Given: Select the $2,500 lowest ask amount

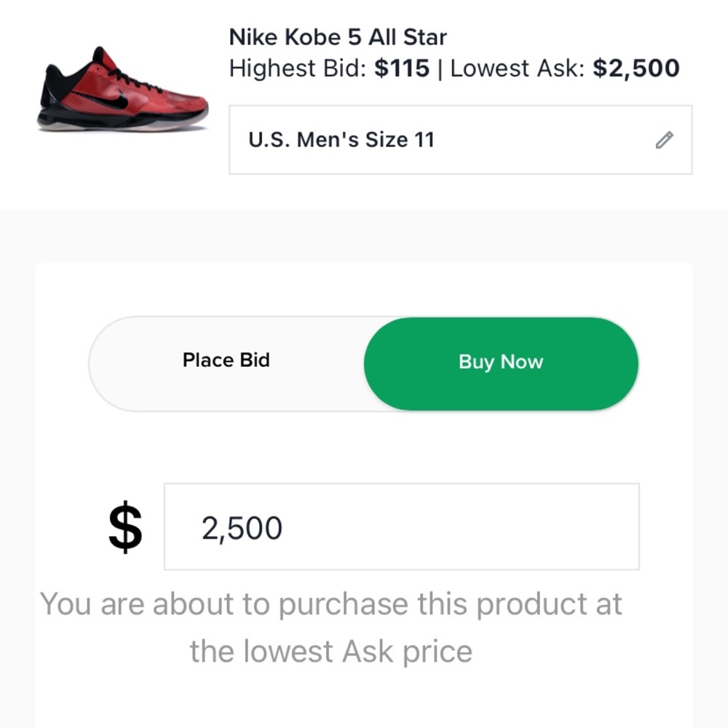Looking at the screenshot, I should pyautogui.click(x=636, y=69).
